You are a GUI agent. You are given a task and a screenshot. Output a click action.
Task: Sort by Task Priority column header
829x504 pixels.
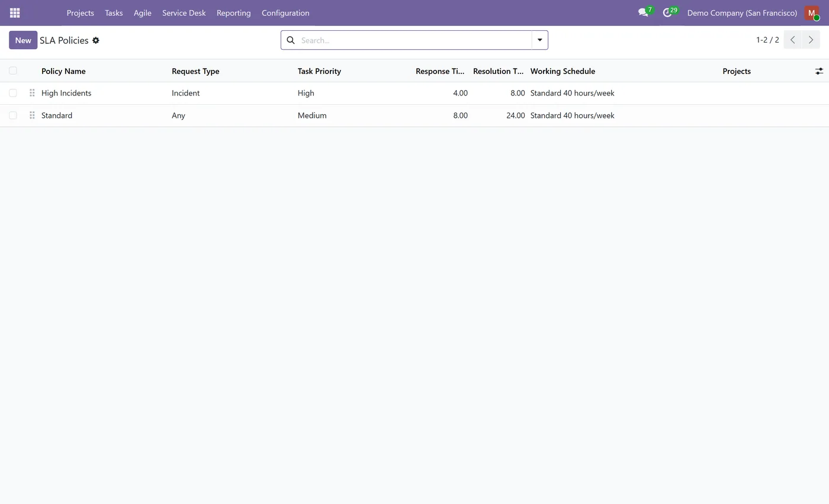click(319, 71)
